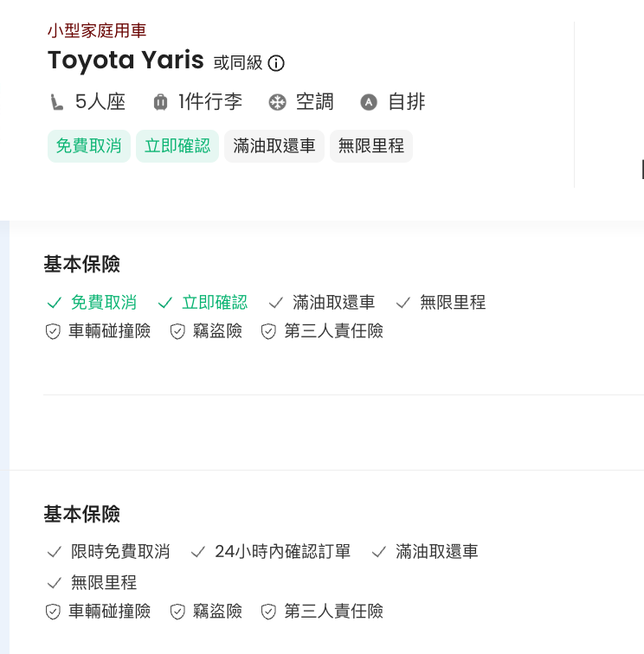Click the luggage icon next to 1件行李

pos(160,102)
